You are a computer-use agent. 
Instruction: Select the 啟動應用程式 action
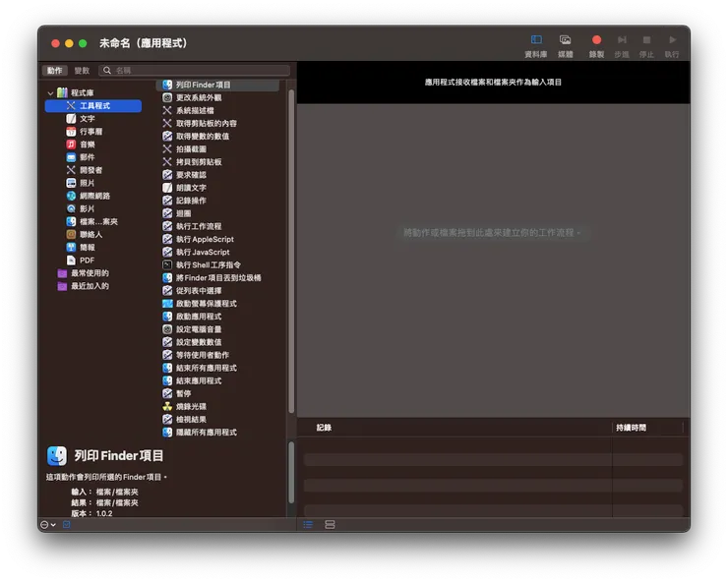pyautogui.click(x=192, y=317)
